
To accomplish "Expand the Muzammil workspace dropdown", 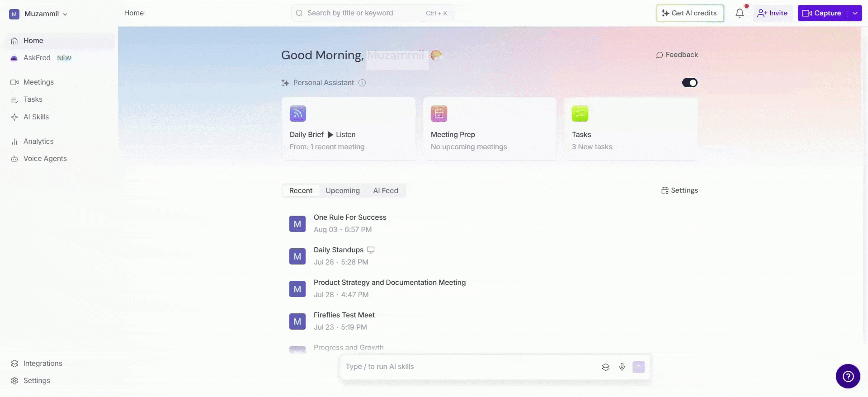I will (65, 14).
